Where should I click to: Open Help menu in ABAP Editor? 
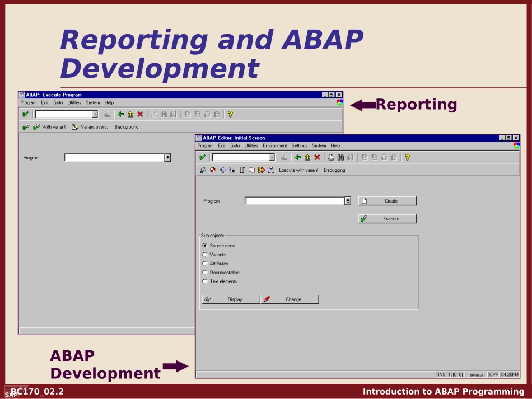335,145
